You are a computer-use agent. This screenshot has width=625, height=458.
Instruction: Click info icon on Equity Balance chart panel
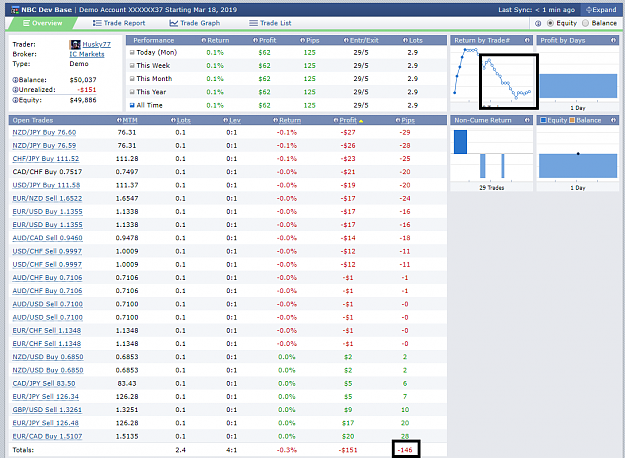click(x=613, y=120)
